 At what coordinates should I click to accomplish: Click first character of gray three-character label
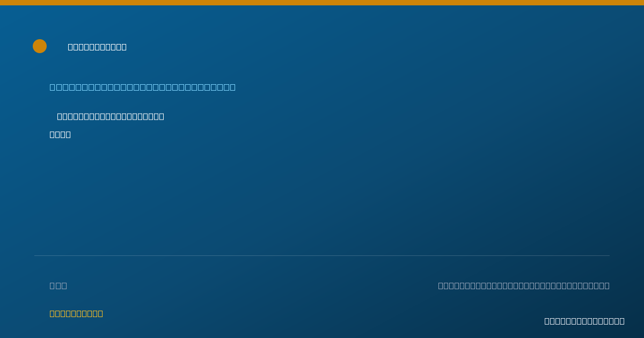[x=53, y=285]
